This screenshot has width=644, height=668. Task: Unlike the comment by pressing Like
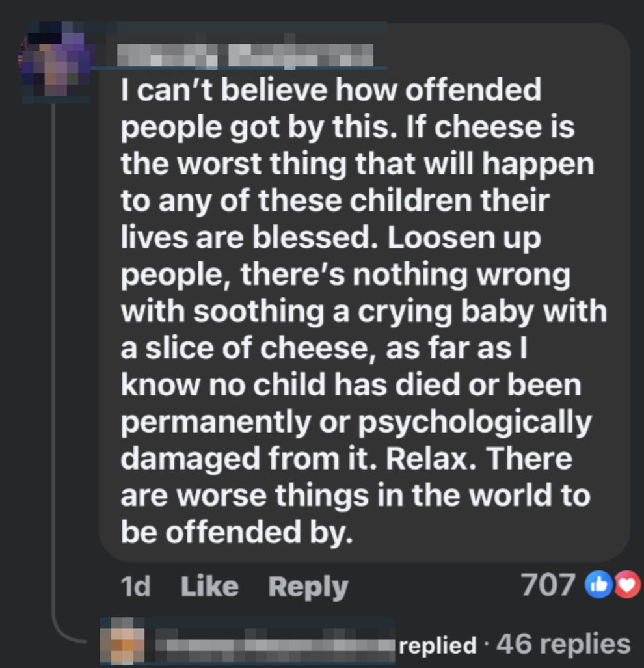pyautogui.click(x=209, y=587)
